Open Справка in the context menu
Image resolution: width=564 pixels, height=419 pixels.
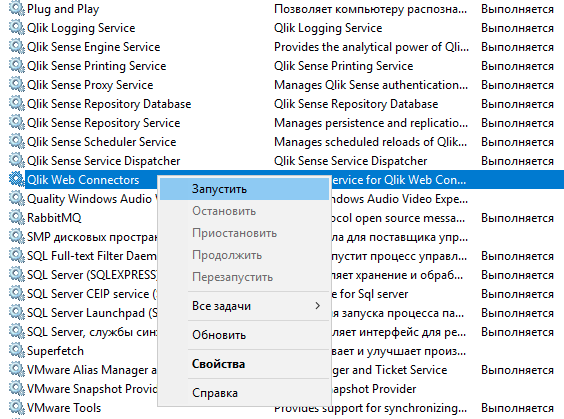click(244, 393)
